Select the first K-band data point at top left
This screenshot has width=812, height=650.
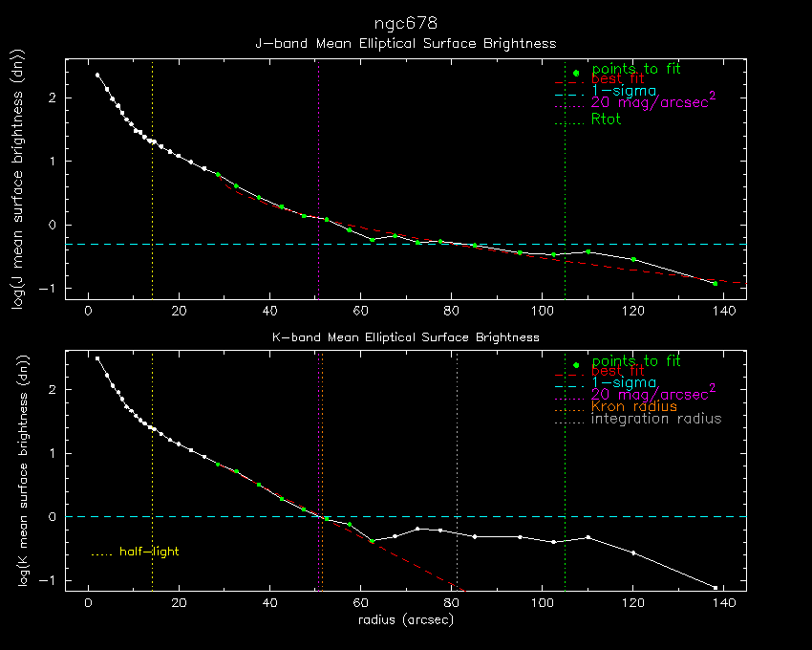point(97,358)
